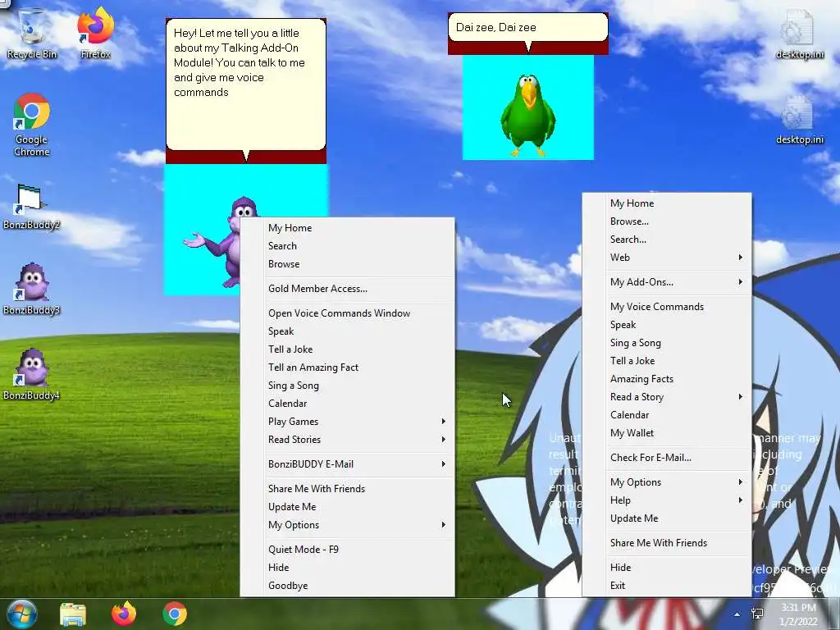
Task: Click the 'Dai zee, Dai zee' speech bubble
Action: click(528, 28)
